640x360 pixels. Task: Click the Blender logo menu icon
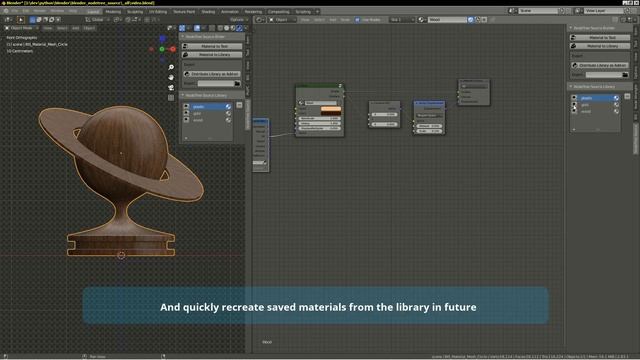tap(6, 11)
